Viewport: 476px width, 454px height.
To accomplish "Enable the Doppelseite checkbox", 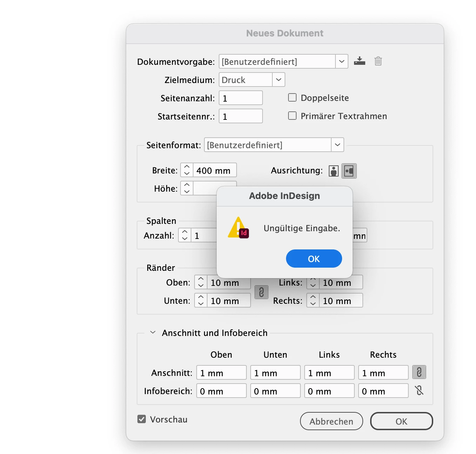I will pyautogui.click(x=292, y=97).
